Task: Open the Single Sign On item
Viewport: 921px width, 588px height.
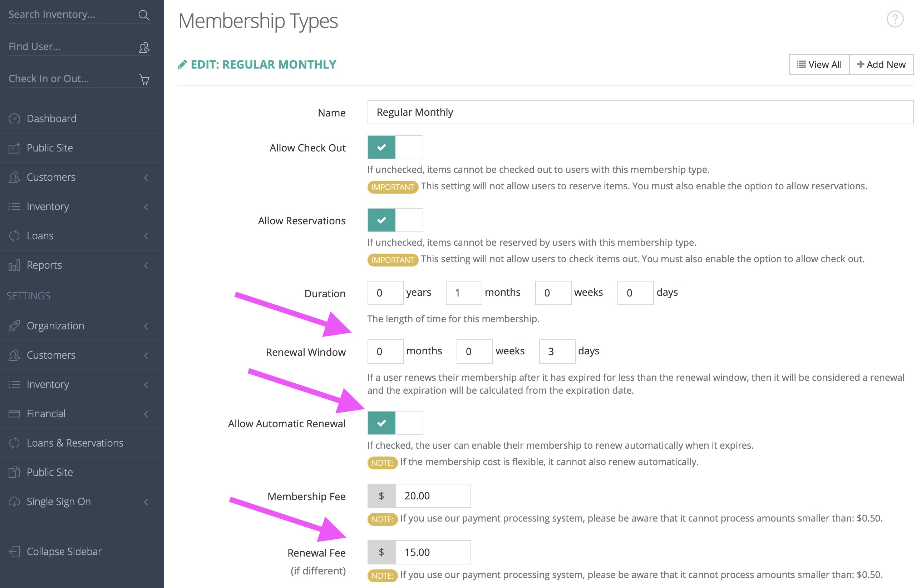Action: point(82,502)
